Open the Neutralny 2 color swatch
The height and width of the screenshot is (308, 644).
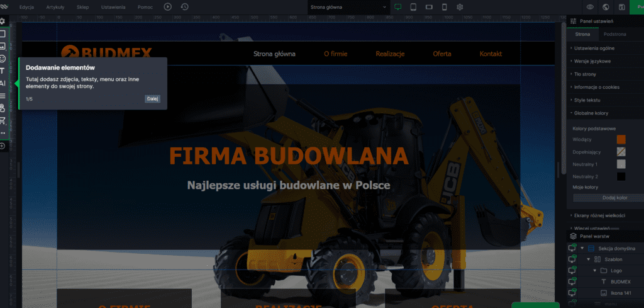tap(621, 176)
